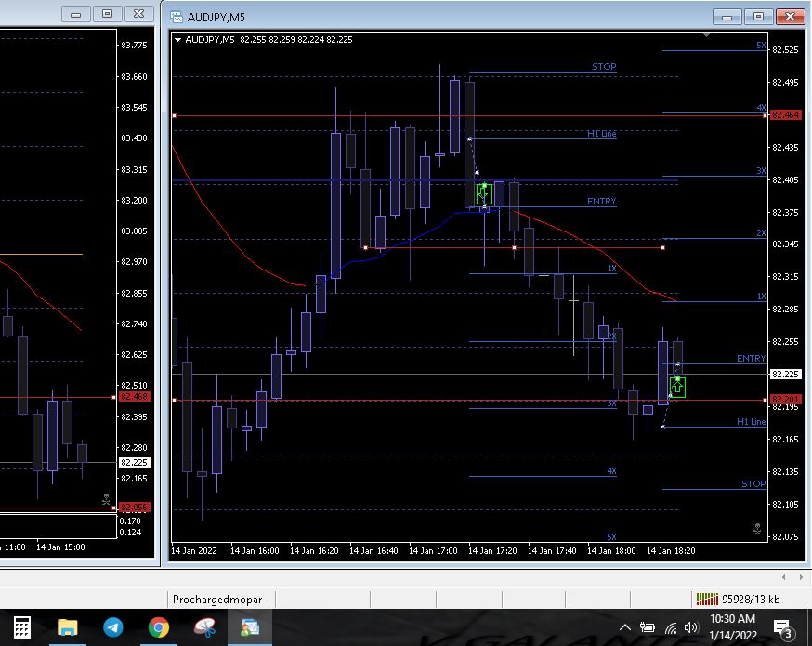
Task: Click the 4X target label near 82.464
Action: [761, 108]
